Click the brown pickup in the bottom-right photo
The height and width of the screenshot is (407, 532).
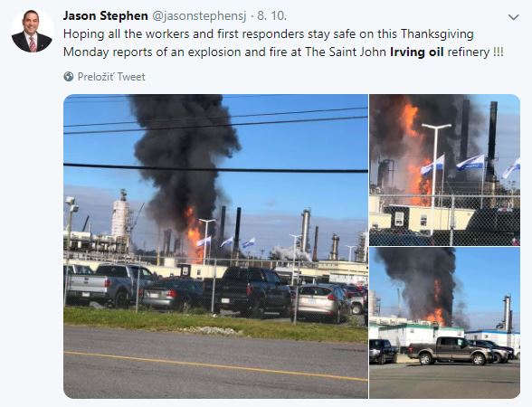pyautogui.click(x=451, y=351)
